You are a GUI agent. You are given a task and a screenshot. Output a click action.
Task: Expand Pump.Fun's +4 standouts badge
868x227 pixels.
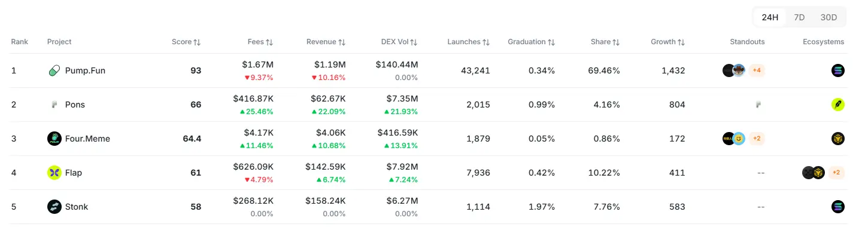(757, 70)
